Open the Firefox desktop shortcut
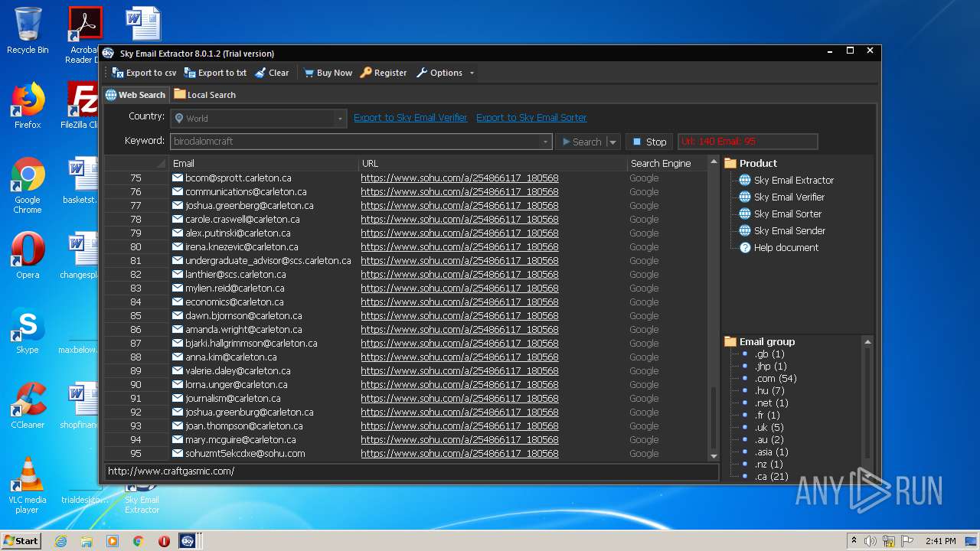 [x=28, y=106]
